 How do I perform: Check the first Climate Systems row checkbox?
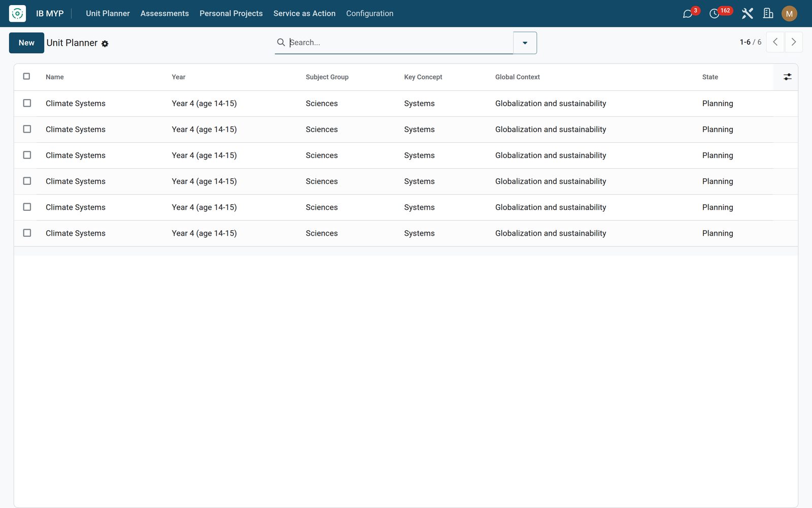coord(27,103)
